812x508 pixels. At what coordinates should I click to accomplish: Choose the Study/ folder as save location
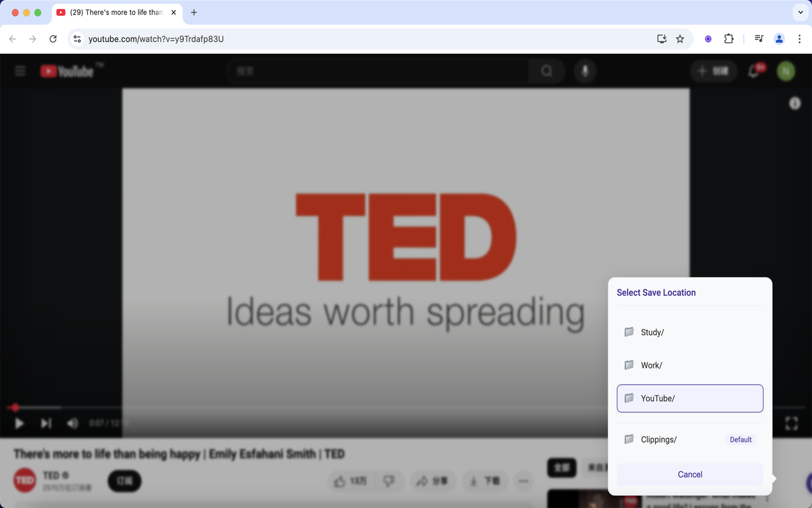tap(690, 332)
